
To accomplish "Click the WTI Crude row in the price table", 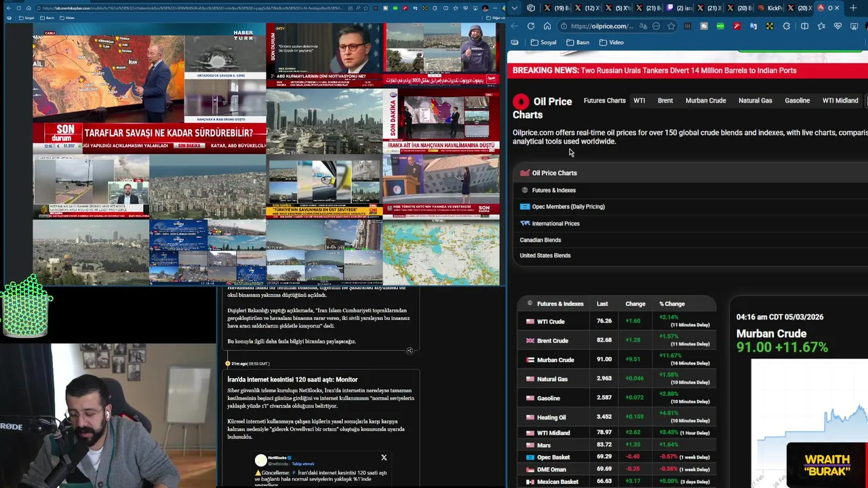I will click(617, 321).
